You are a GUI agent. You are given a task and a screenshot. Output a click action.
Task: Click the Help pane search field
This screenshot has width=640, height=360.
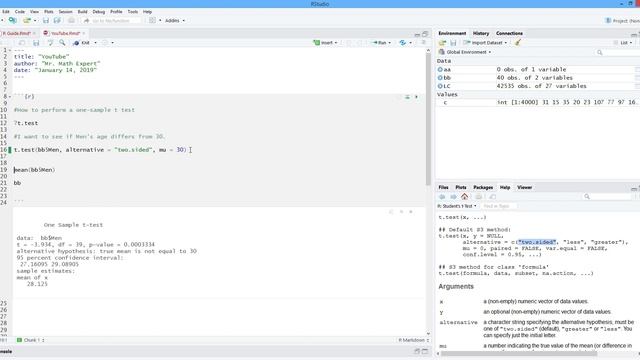click(608, 197)
